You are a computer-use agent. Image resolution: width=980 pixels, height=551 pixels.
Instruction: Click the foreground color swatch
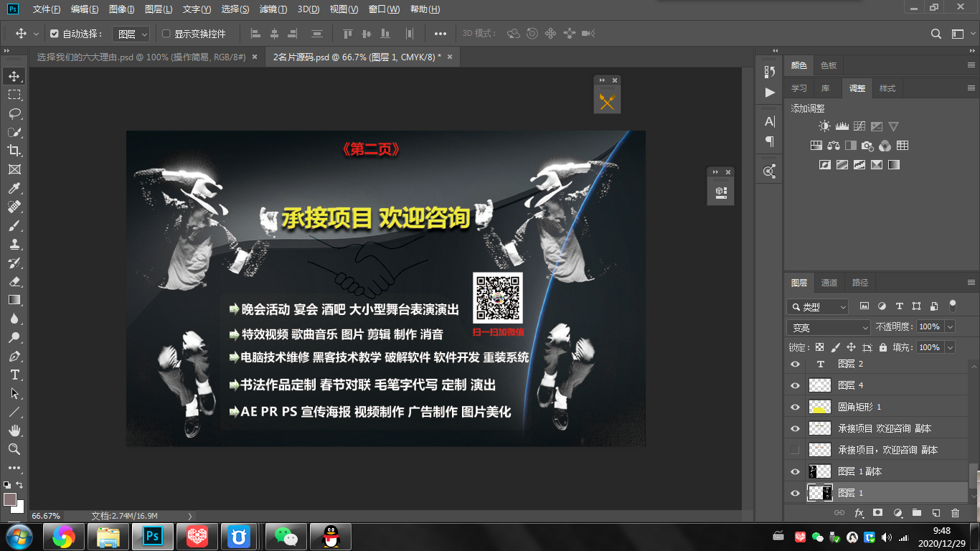click(x=10, y=499)
